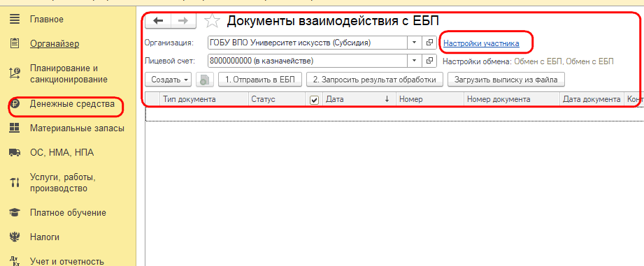The image size is (644, 266).
Task: Open the Настройки участника link
Action: (x=481, y=43)
